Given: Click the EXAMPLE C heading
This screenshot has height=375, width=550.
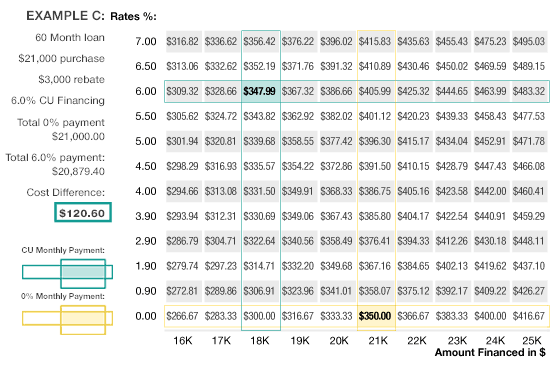Looking at the screenshot, I should coord(65,16).
